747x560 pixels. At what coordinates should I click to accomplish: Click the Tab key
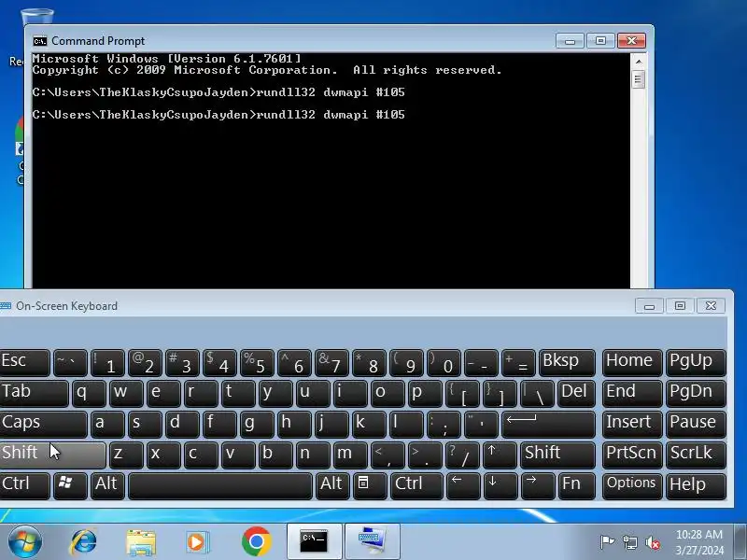tap(34, 393)
